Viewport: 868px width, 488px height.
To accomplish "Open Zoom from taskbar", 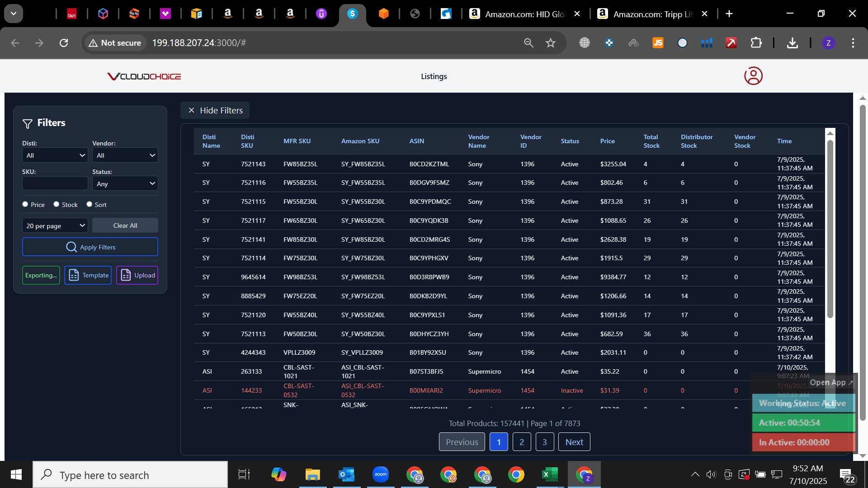I will tap(381, 474).
